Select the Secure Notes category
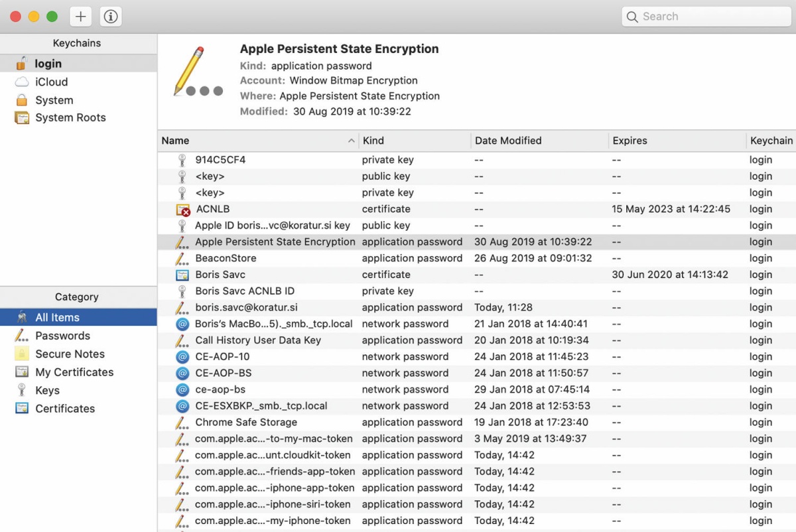 (x=78, y=354)
